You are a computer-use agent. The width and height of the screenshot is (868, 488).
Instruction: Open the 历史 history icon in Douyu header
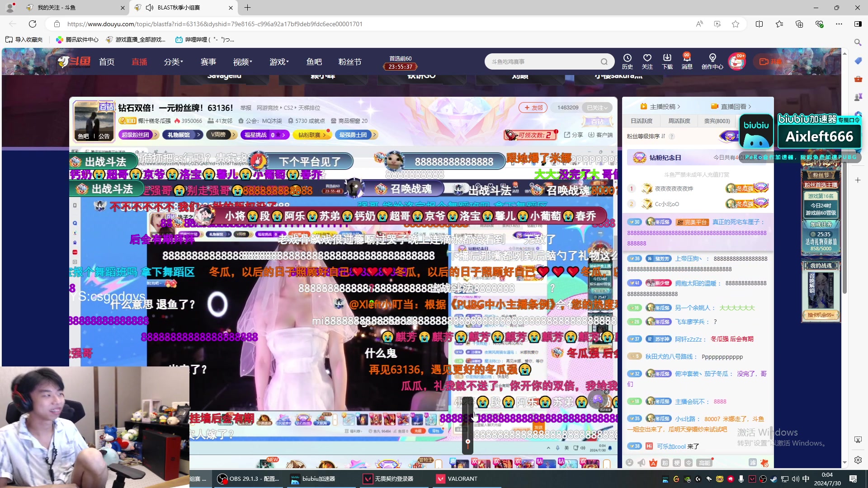(627, 61)
